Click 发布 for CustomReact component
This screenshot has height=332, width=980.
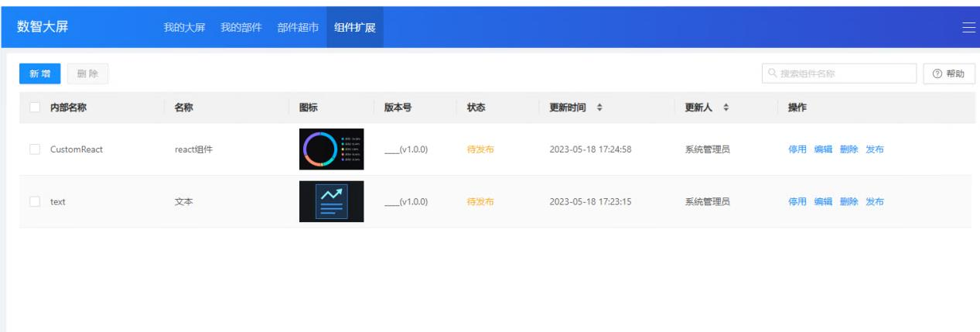coord(875,149)
